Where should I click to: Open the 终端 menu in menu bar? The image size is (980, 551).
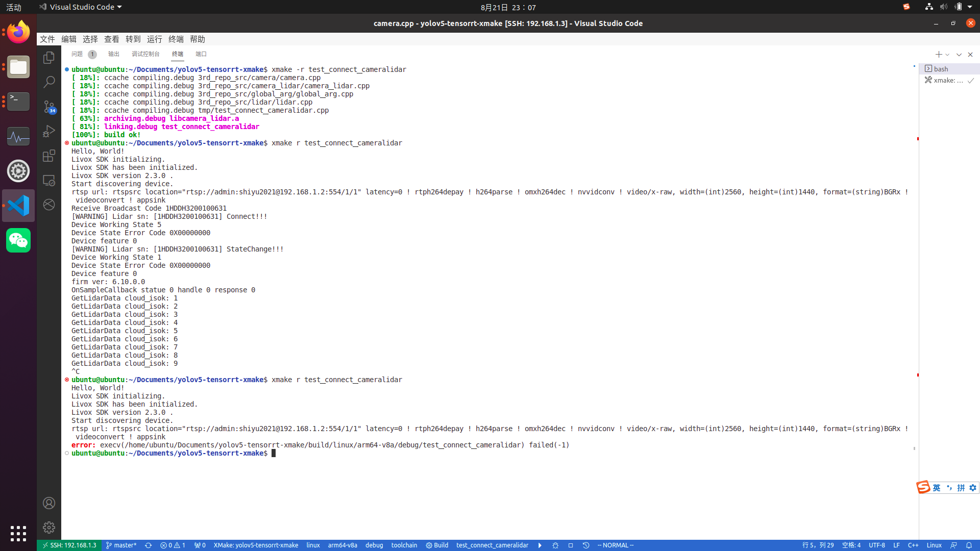[x=176, y=39]
